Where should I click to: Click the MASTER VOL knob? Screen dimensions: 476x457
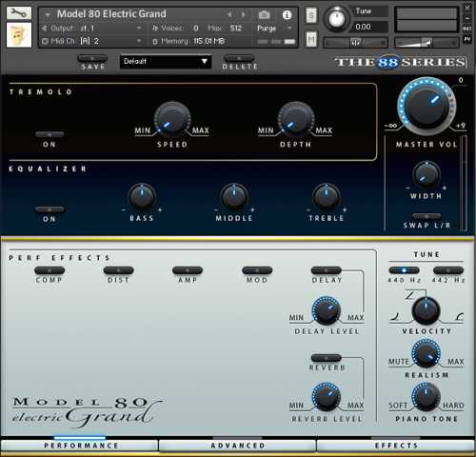coord(426,107)
